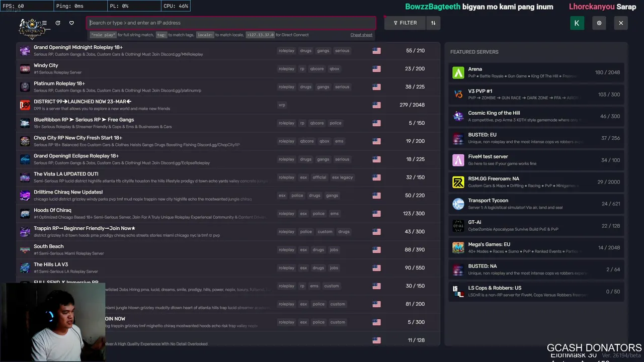
Task: Focus the server search input field
Action: [231, 23]
